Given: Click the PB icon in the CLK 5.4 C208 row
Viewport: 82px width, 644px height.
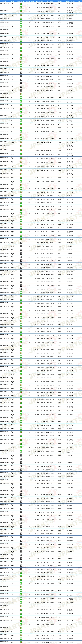Looking at the screenshot, I should coord(21,146).
